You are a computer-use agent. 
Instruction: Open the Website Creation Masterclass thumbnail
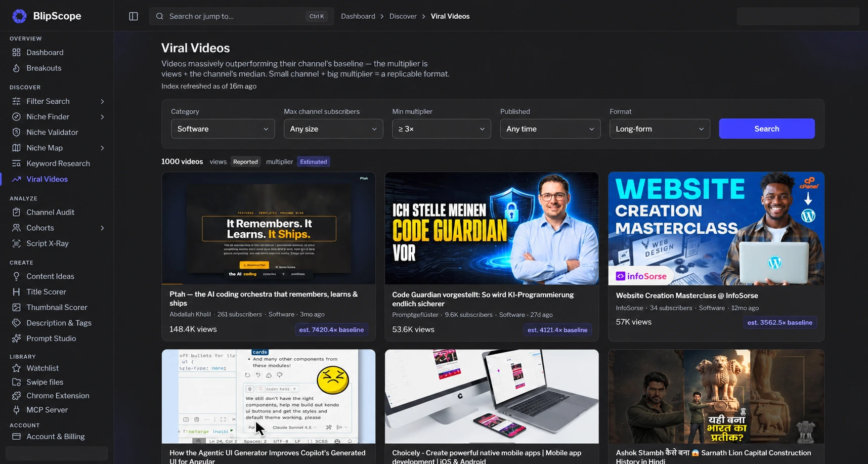click(x=716, y=228)
